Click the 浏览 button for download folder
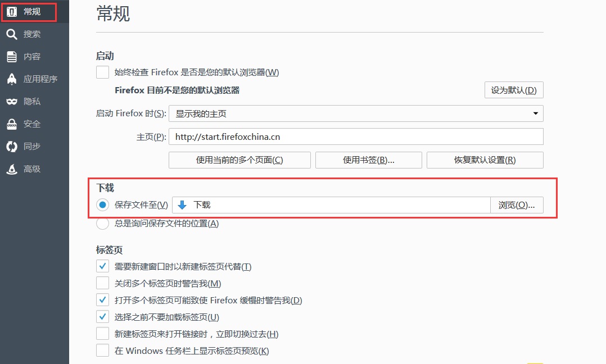606x364 pixels. click(517, 205)
